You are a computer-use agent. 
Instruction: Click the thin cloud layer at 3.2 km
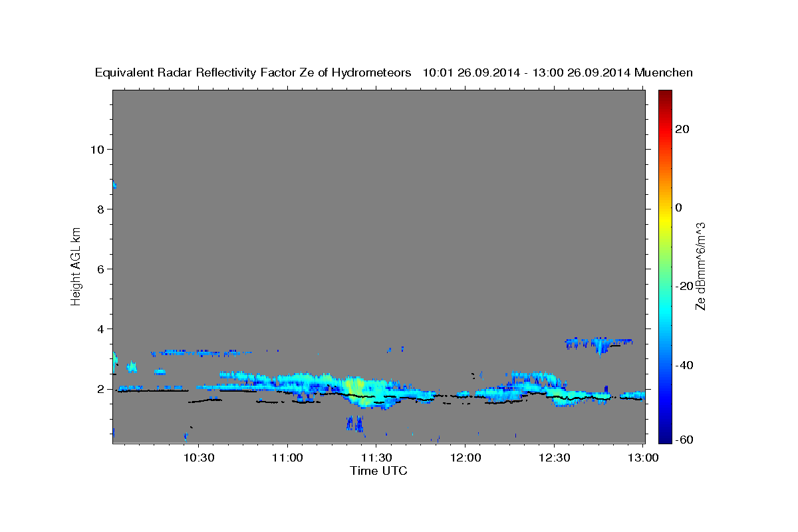pos(201,352)
